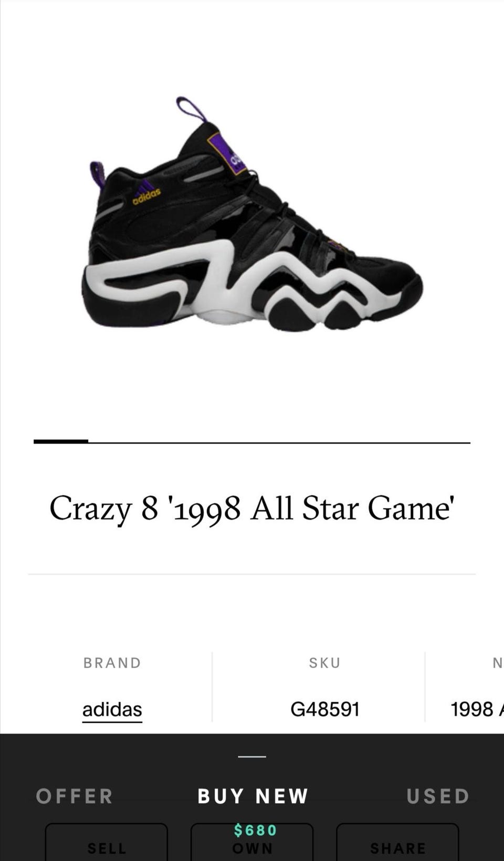This screenshot has width=504, height=861.
Task: Open the adidas brand link
Action: click(x=112, y=710)
